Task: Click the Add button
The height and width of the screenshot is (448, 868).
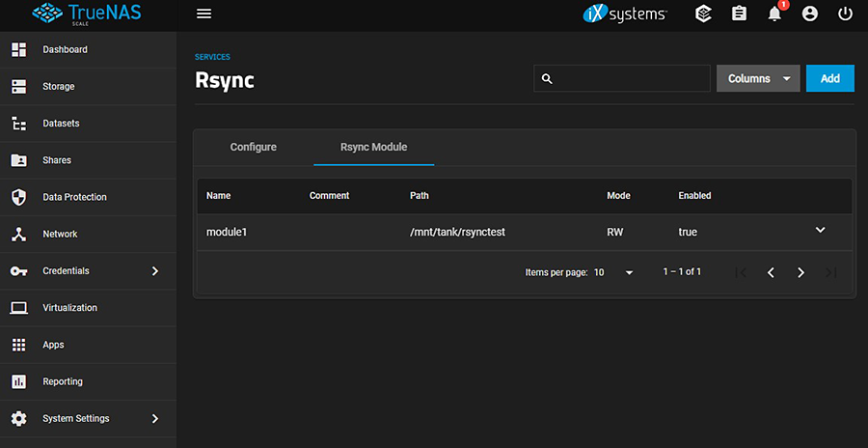Action: (829, 78)
